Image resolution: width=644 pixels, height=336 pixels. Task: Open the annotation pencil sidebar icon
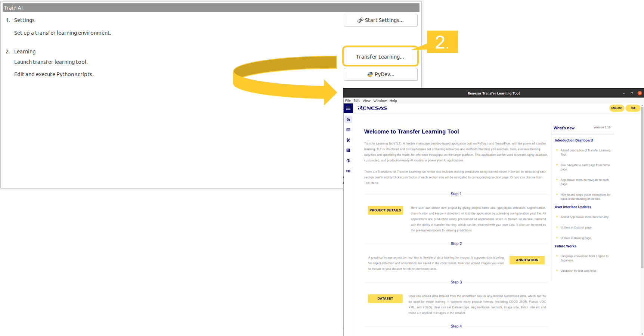(x=348, y=140)
